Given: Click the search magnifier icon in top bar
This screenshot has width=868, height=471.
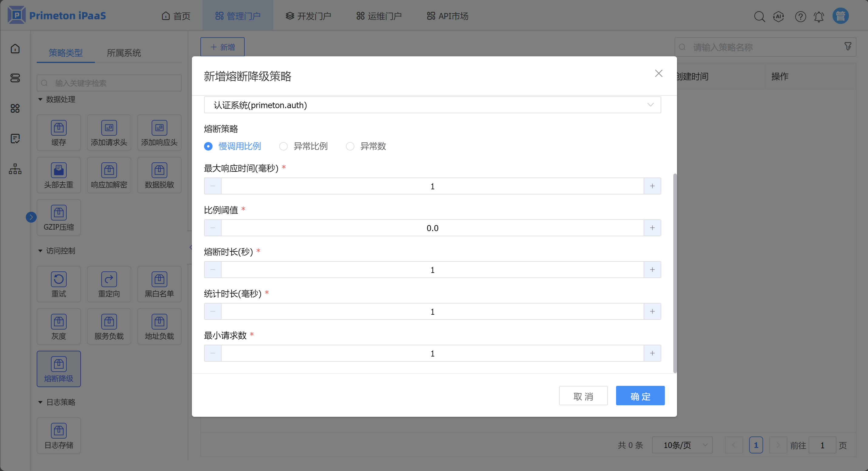Looking at the screenshot, I should [759, 16].
